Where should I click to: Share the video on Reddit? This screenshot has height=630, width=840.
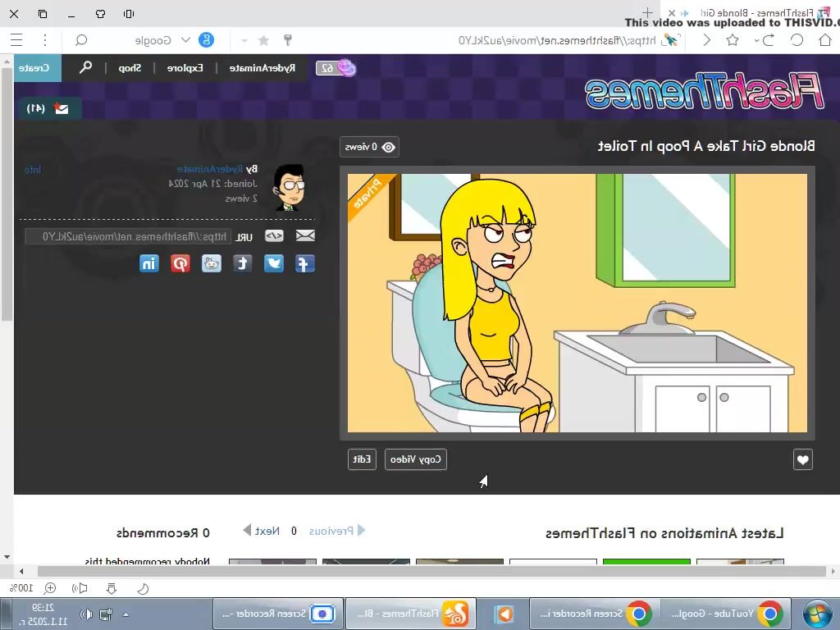pyautogui.click(x=212, y=263)
